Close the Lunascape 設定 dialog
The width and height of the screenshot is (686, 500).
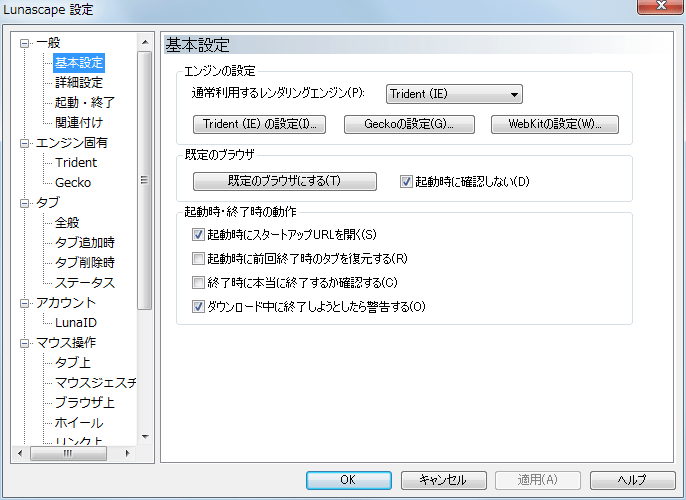click(661, 6)
